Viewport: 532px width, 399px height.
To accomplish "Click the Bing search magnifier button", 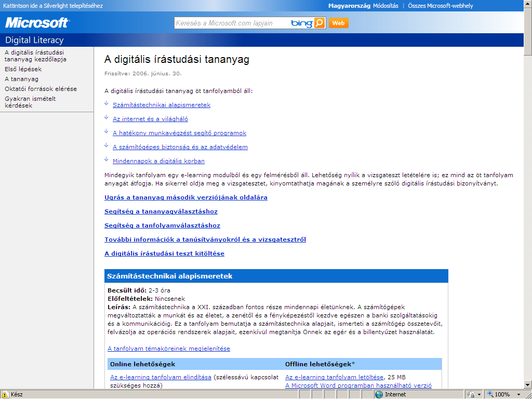I will (320, 23).
